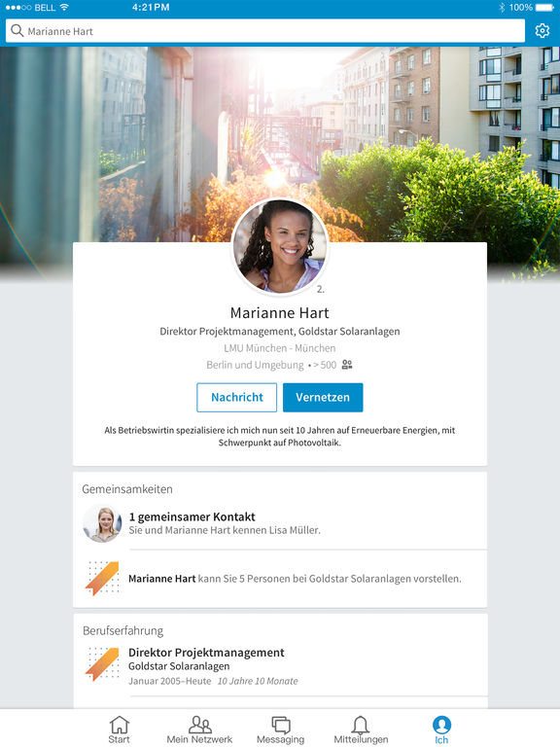Tap the search magnifier icon
This screenshot has height=747, width=560.
[17, 31]
